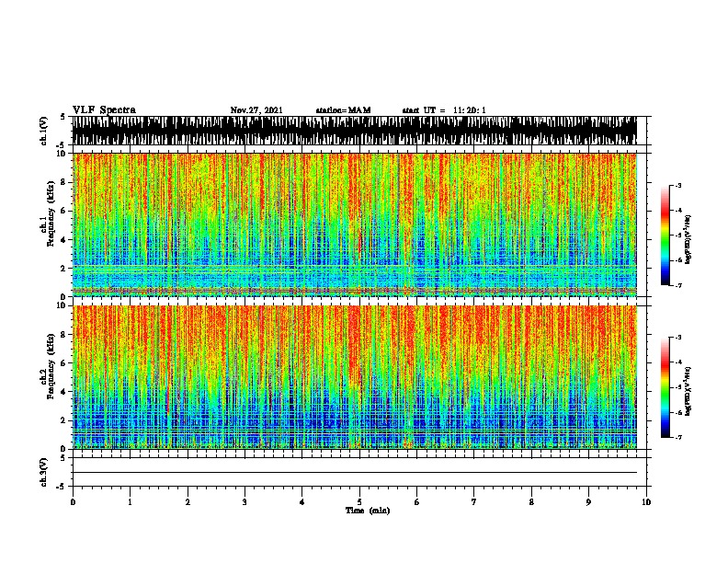The image size is (728, 563).
Task: Click the "-7" label on ch.1 color bar
Action: (678, 285)
